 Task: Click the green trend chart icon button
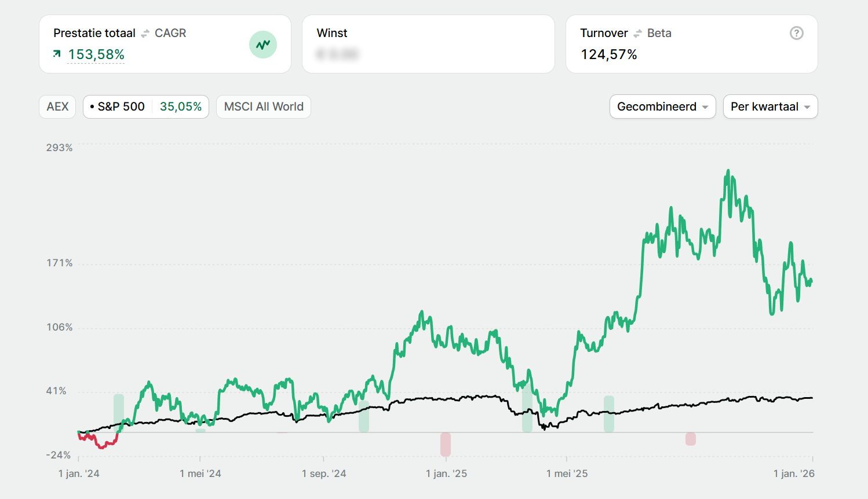[263, 45]
